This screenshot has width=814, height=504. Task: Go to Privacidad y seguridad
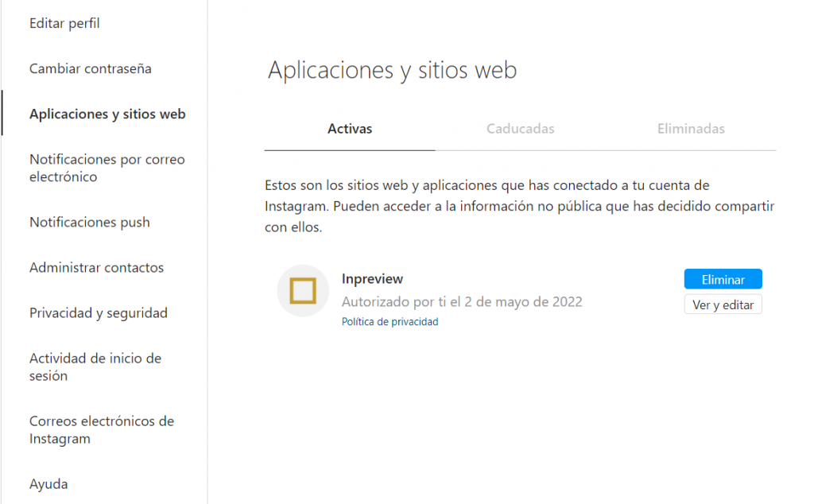pos(98,313)
